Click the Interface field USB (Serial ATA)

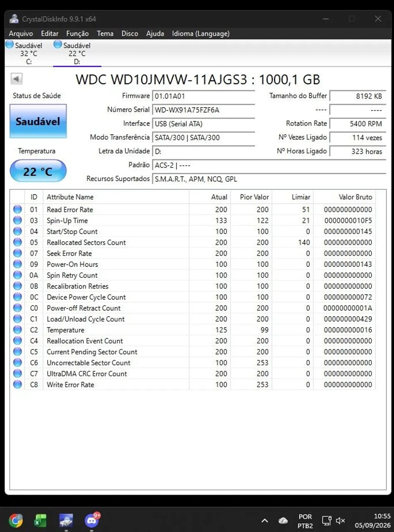click(203, 124)
